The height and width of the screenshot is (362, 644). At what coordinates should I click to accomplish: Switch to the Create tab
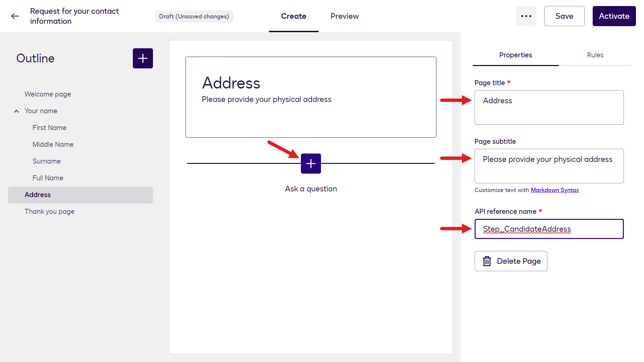tap(293, 16)
